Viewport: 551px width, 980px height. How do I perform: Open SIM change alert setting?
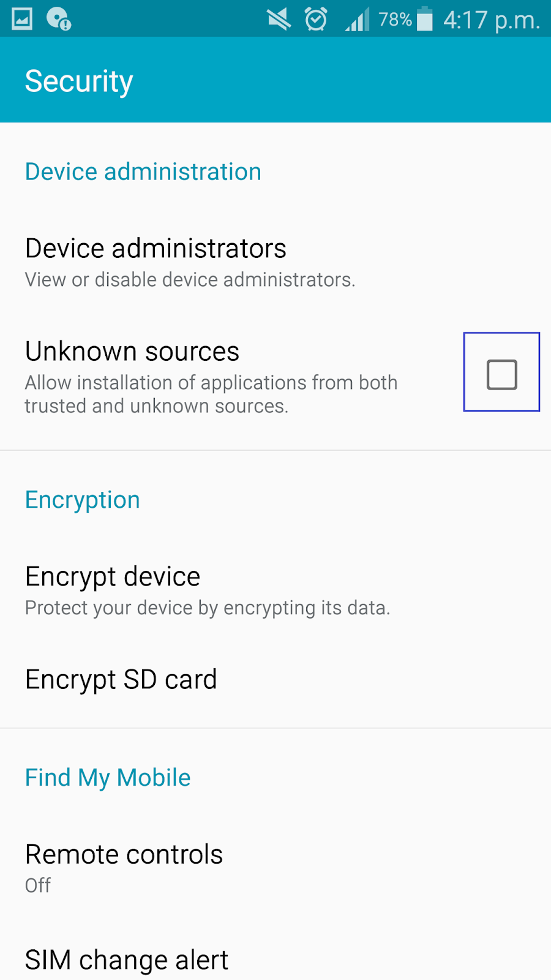[x=127, y=960]
